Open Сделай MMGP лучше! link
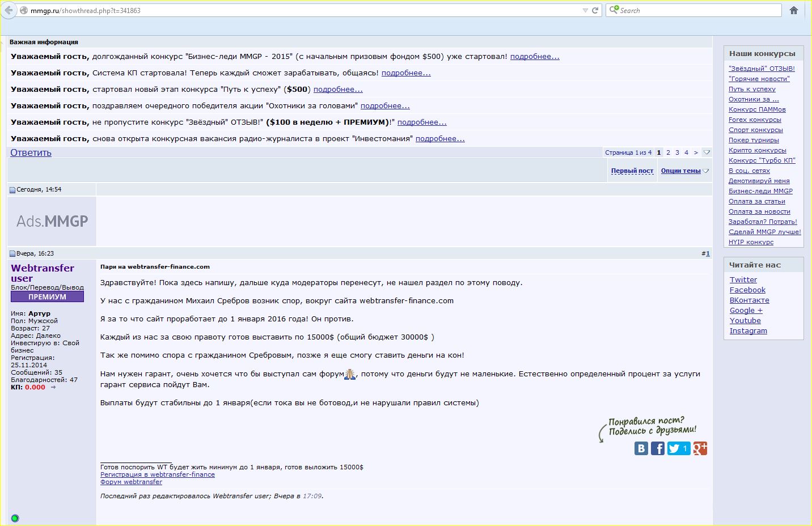 pyautogui.click(x=764, y=232)
